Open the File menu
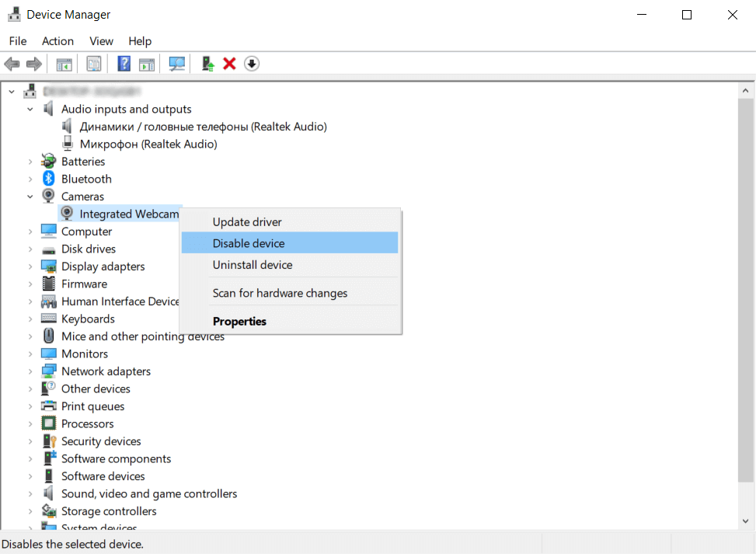Viewport: 756px width, 554px height. pos(18,41)
